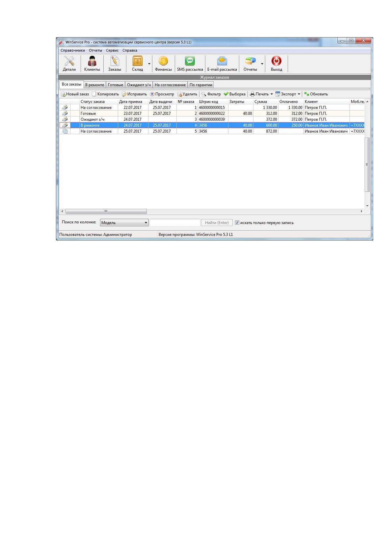Open the Модель search column combo box
This screenshot has width=392, height=554.
pyautogui.click(x=124, y=223)
